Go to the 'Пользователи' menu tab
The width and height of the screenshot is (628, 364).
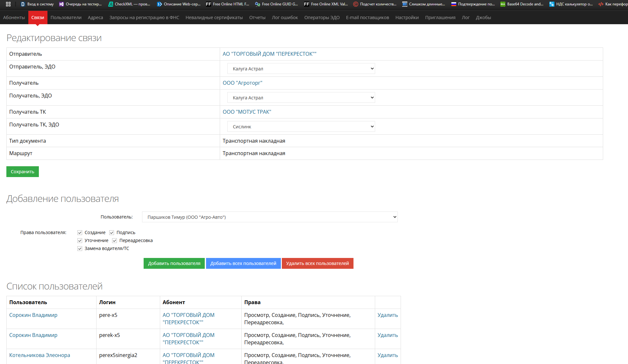66,18
